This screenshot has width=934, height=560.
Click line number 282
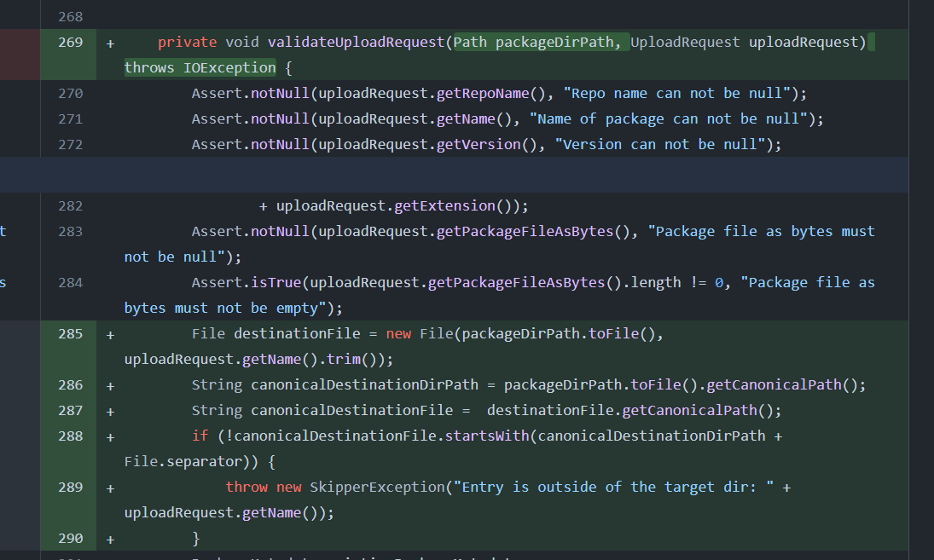pos(70,206)
